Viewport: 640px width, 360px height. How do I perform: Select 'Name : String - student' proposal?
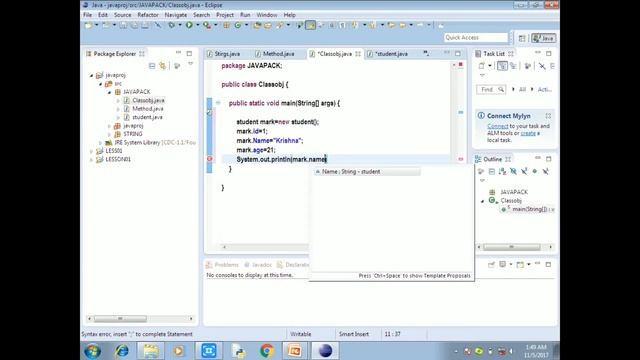click(367, 172)
